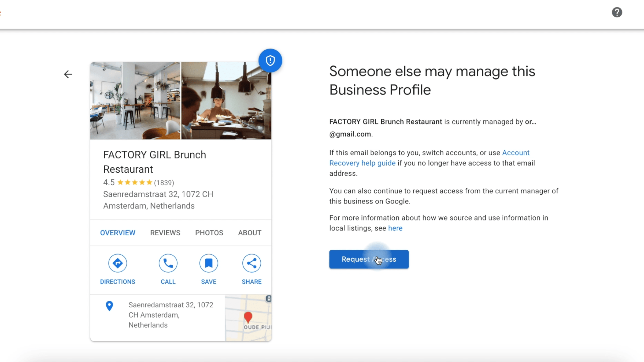Go back using the left arrow
This screenshot has height=362, width=644.
point(68,74)
